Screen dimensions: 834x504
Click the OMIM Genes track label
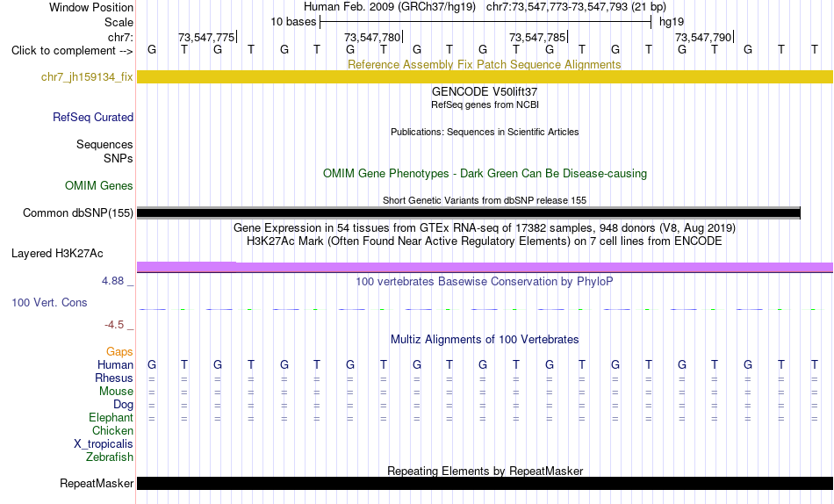click(99, 186)
